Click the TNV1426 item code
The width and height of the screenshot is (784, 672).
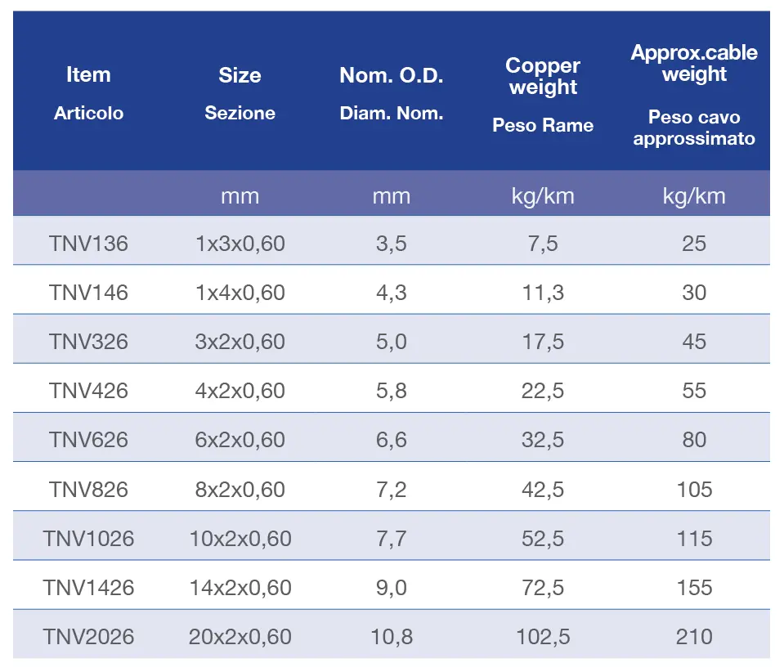(x=88, y=588)
